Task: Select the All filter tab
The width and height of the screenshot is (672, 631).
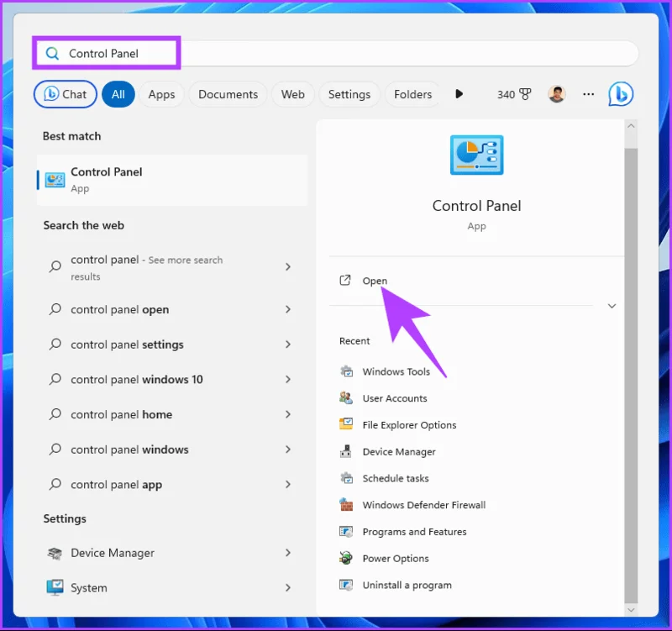Action: [x=118, y=94]
